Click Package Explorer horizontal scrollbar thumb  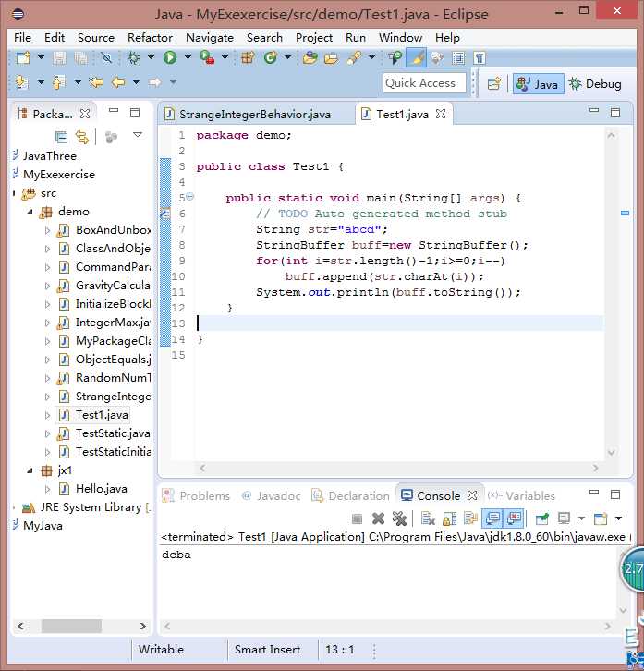point(71,626)
